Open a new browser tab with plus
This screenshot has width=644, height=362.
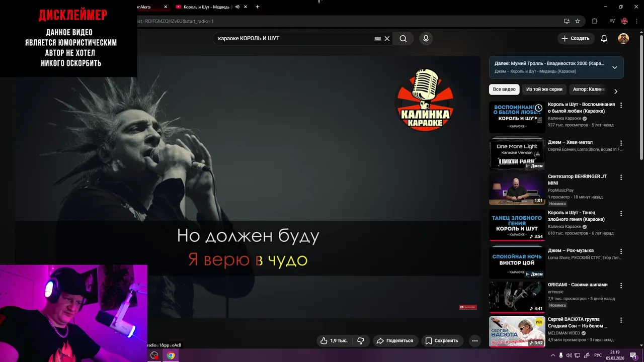pos(258,7)
